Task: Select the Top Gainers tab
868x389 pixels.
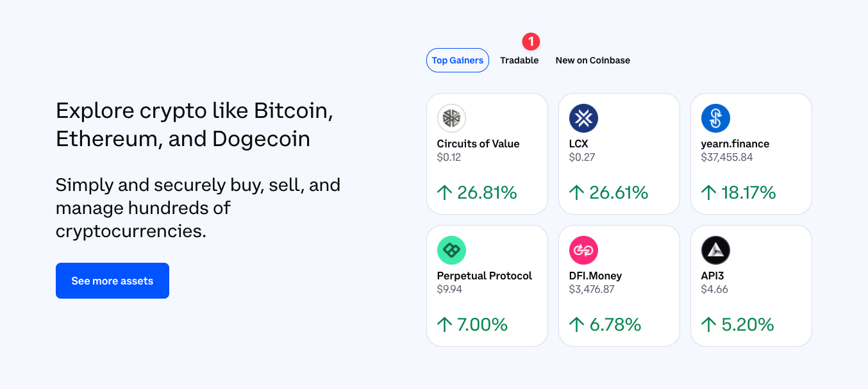Action: click(x=458, y=60)
